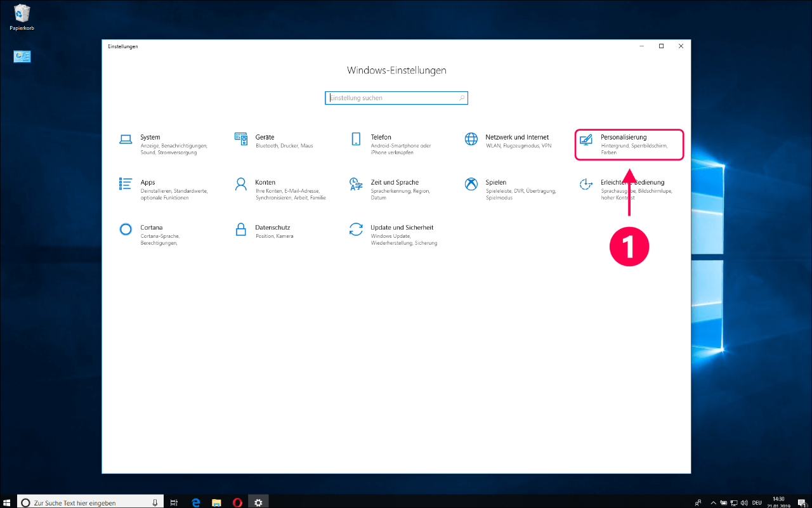
Task: Click 'Android-Smartphone oder iPhone verknüpfen' text
Action: coord(401,149)
